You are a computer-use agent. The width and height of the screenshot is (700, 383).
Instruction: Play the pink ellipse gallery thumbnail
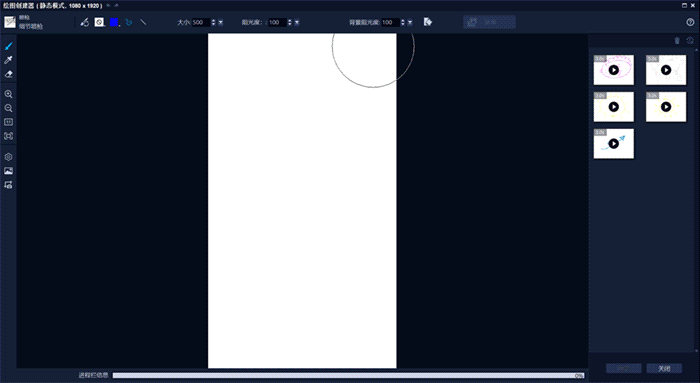click(x=613, y=70)
